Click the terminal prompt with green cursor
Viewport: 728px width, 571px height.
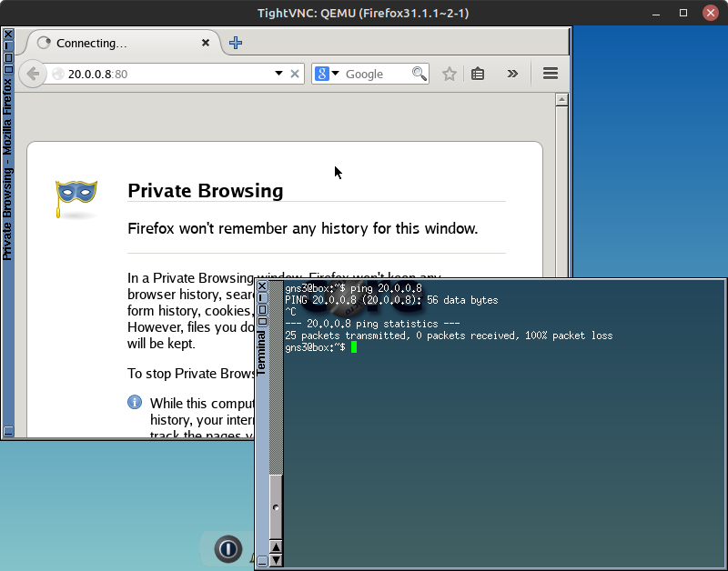point(321,347)
